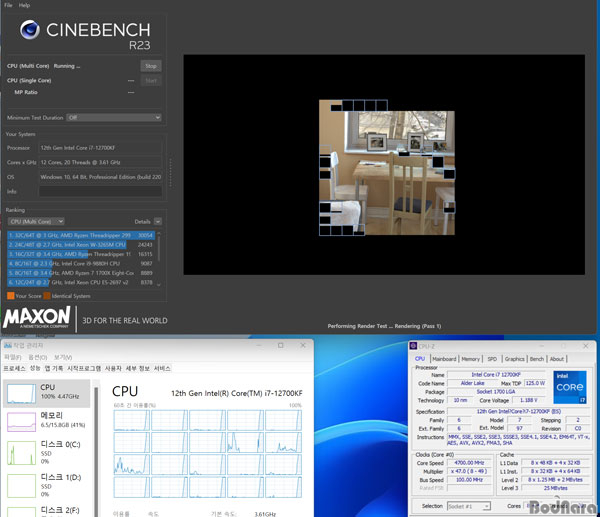Select the Intel Xeon W-3265M ranking row

[x=81, y=245]
